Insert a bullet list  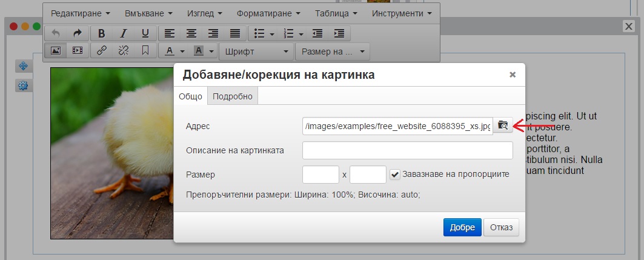[x=259, y=34]
